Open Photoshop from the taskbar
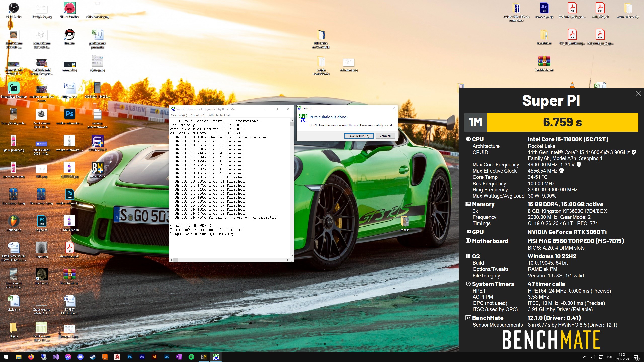Viewport: 644px width, 362px height. pyautogui.click(x=130, y=357)
